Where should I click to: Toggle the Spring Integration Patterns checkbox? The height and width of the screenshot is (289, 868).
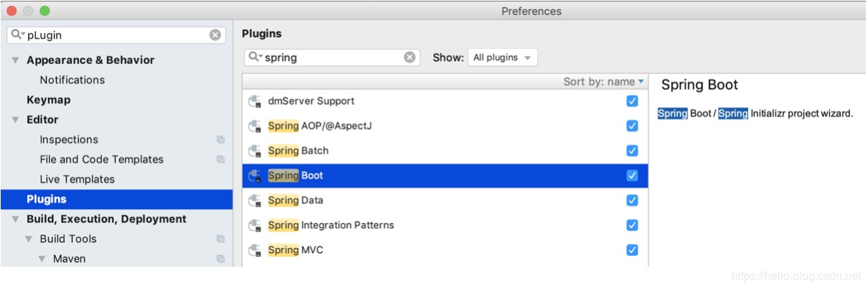click(x=632, y=225)
